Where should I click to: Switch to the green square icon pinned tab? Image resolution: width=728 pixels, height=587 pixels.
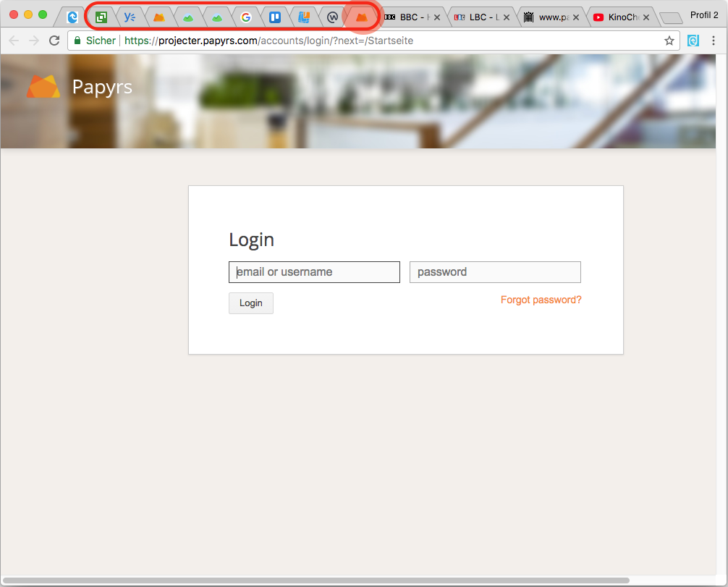click(x=101, y=17)
